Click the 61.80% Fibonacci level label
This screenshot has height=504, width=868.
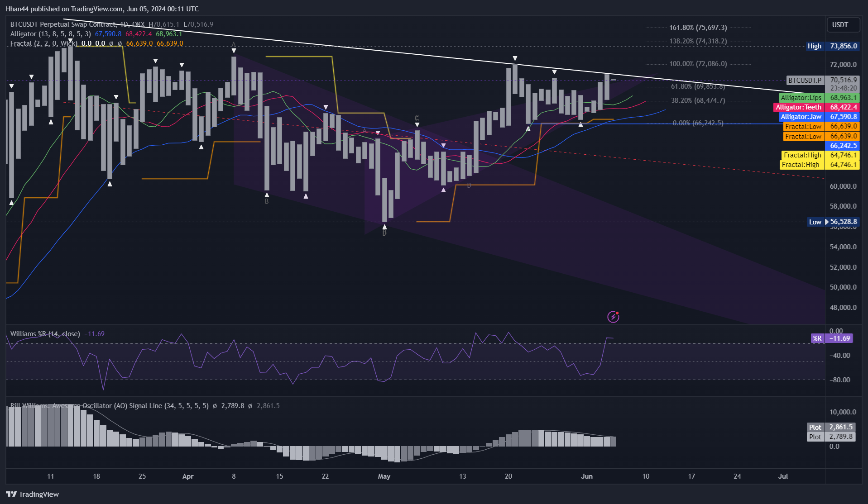pos(698,86)
